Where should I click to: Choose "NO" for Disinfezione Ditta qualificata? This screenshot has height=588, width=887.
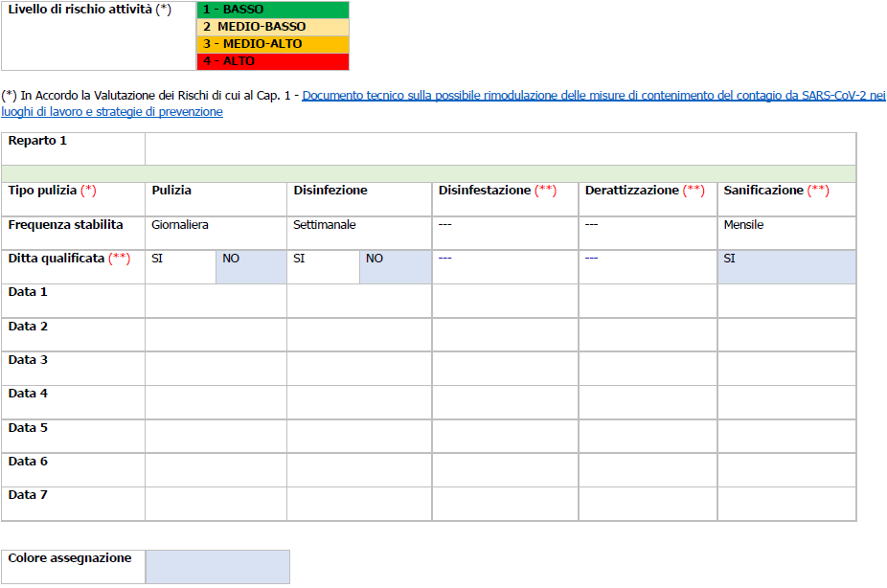pyautogui.click(x=395, y=267)
